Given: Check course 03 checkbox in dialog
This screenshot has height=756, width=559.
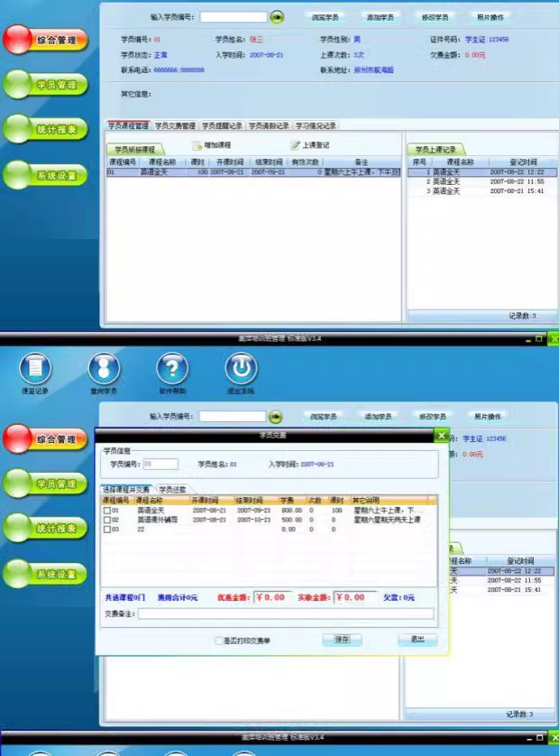Looking at the screenshot, I should pos(107,530).
